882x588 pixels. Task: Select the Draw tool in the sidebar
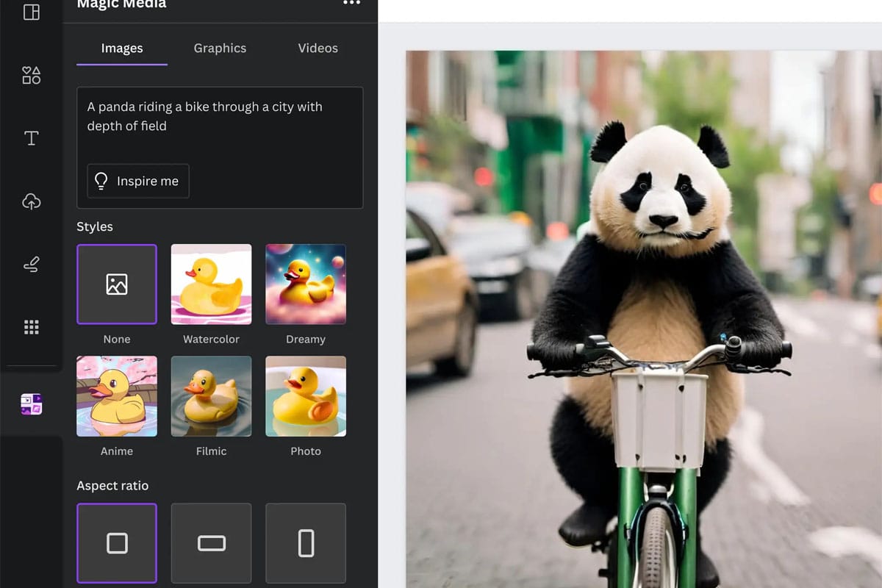coord(31,264)
